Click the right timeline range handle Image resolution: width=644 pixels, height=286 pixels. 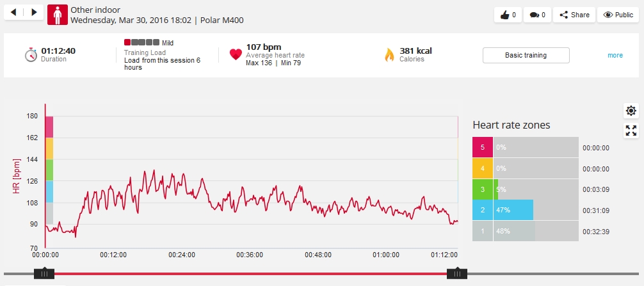pyautogui.click(x=457, y=274)
